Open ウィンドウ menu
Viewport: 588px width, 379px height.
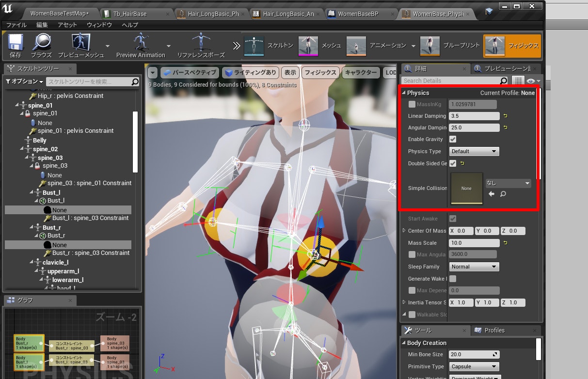click(99, 25)
